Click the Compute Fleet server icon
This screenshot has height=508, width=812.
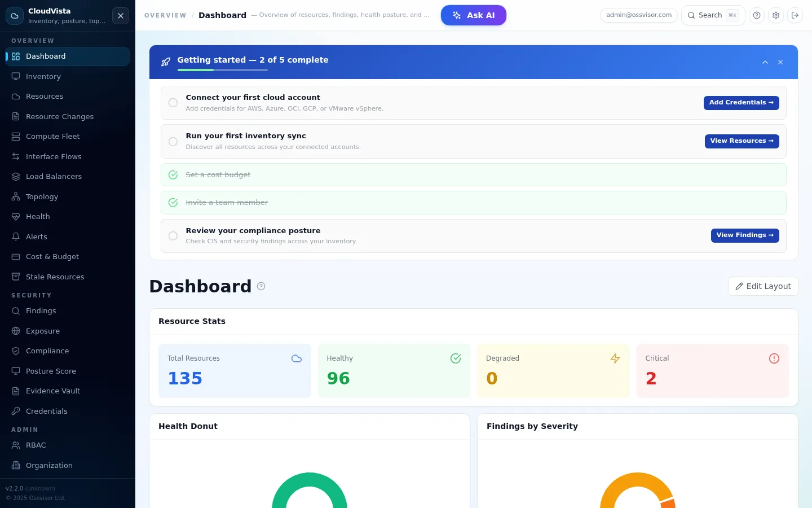pyautogui.click(x=16, y=137)
